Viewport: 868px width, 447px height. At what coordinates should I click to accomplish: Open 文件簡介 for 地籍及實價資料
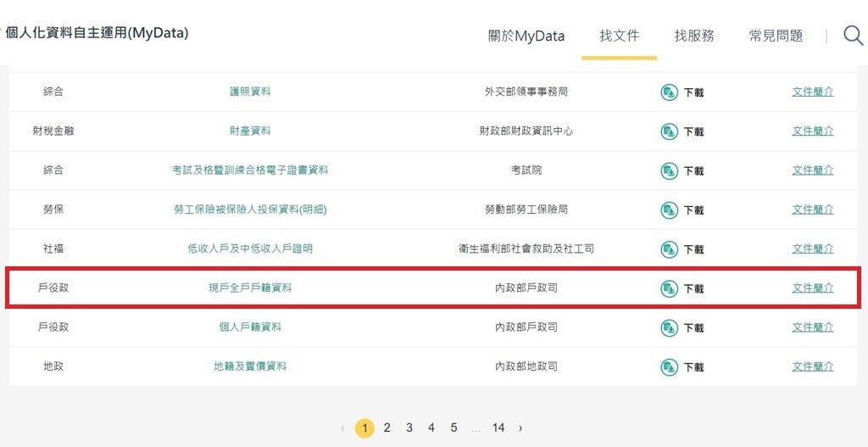812,366
